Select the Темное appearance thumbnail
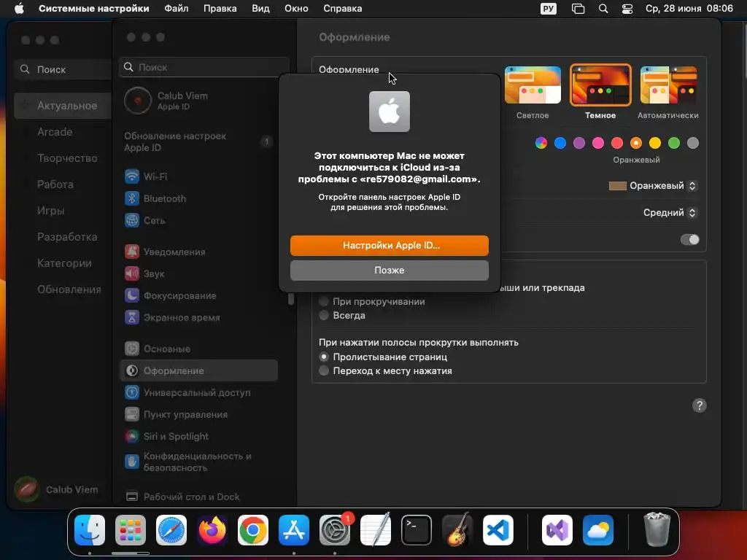747x560 pixels. pos(601,85)
